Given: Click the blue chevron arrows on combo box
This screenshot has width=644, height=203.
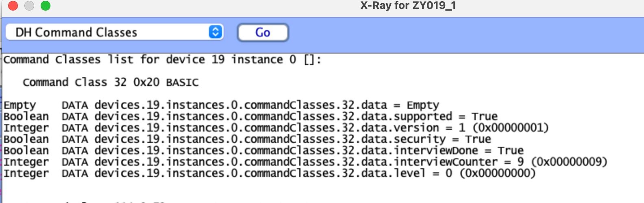Looking at the screenshot, I should click(x=215, y=32).
